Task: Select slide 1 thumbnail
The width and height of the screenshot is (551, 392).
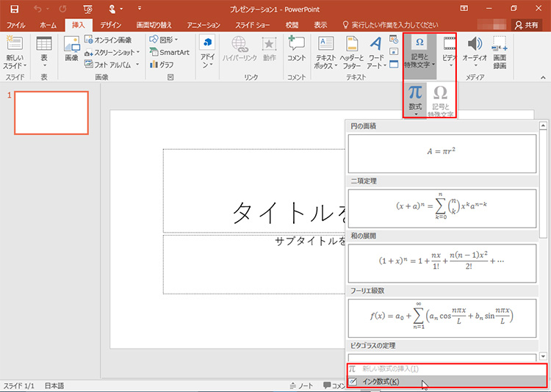Action: (51, 113)
